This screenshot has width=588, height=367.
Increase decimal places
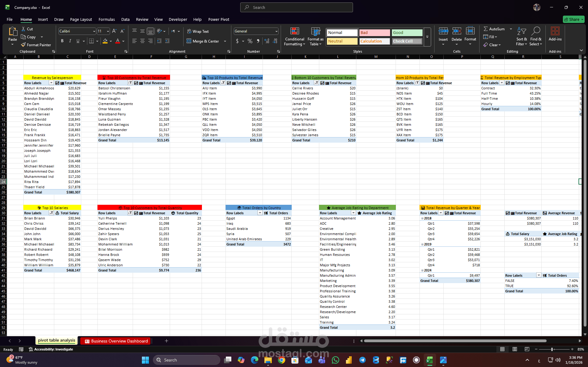pos(267,41)
